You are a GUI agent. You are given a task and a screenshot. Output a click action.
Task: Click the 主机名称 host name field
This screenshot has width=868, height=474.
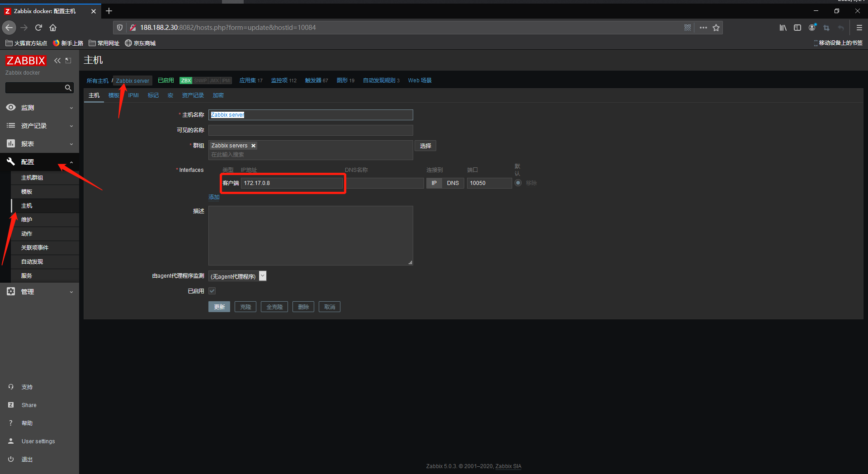click(311, 115)
